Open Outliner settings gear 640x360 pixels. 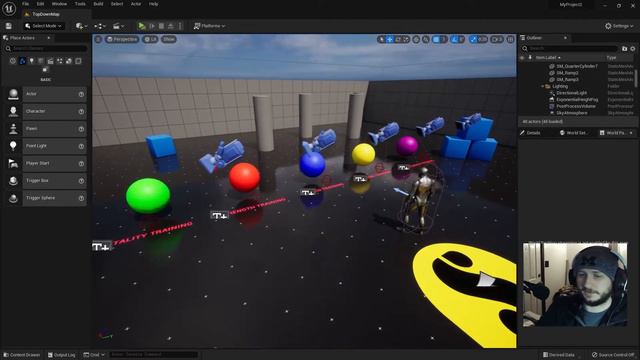point(633,49)
